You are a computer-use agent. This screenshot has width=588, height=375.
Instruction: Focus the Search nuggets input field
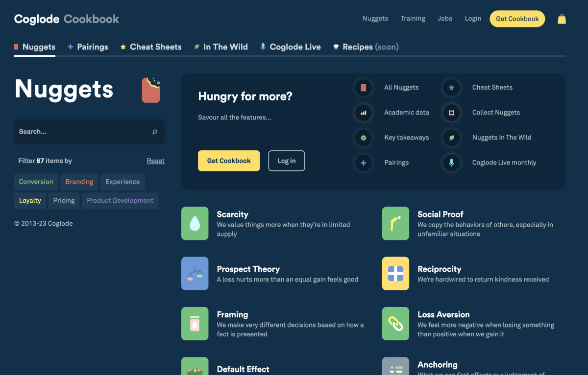89,132
